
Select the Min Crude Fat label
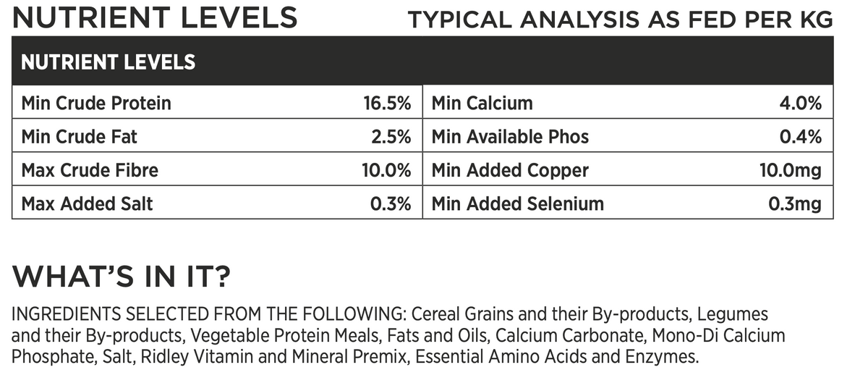[x=80, y=137]
